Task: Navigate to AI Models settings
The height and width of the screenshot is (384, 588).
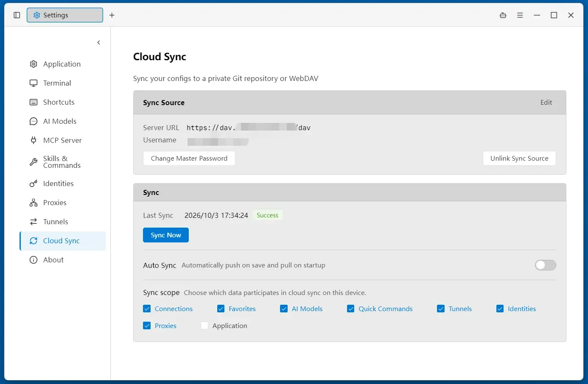Action: pos(63,121)
